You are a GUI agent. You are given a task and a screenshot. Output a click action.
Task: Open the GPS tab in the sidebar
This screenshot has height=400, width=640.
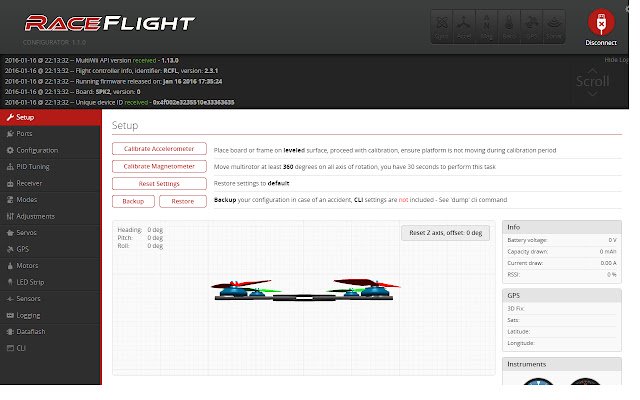pos(51,249)
